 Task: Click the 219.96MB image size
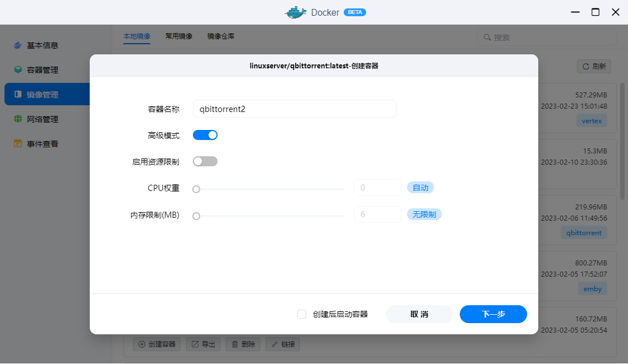click(591, 207)
